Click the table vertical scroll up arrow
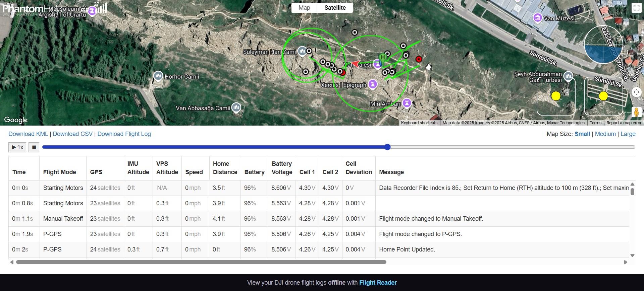 pyautogui.click(x=632, y=184)
